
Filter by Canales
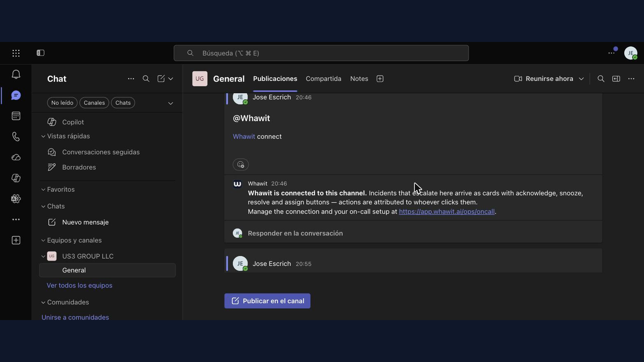tap(94, 103)
